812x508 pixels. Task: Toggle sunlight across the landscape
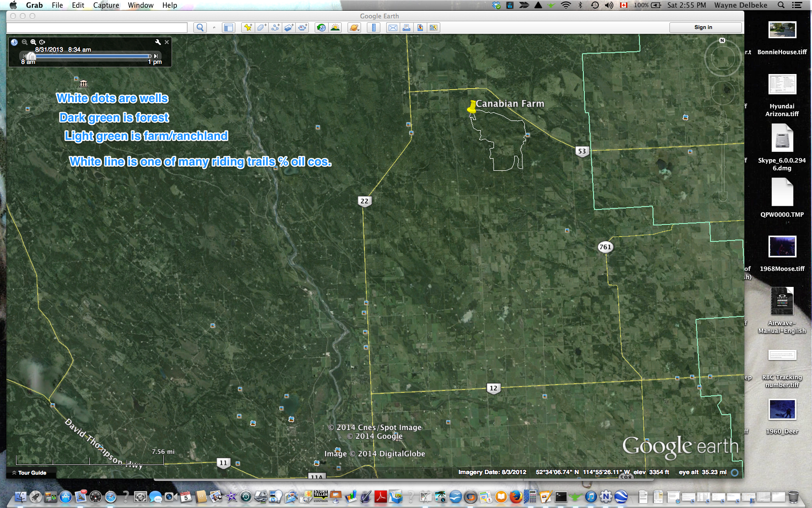point(335,28)
